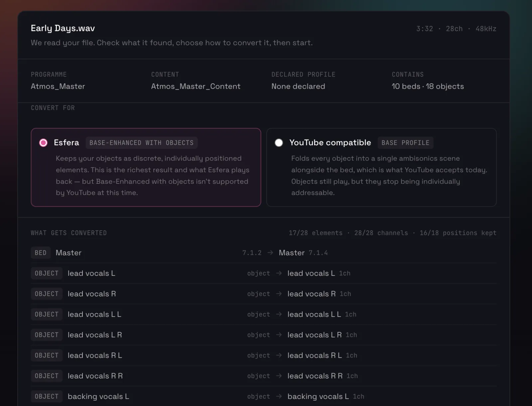Screen dimensions: 532x406
Task: Click the lead vocals R R 1ch output
Action: [323, 376]
